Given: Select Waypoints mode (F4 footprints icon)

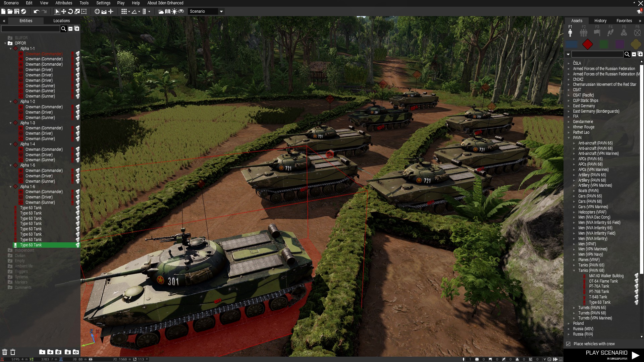Looking at the screenshot, I should pos(610,32).
